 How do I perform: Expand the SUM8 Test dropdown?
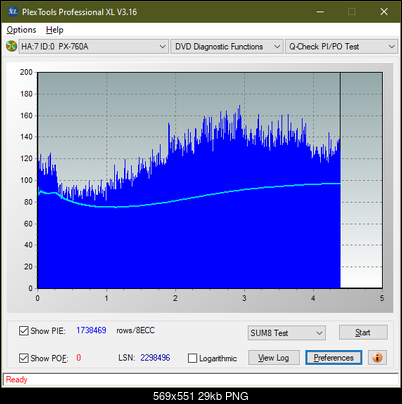coord(287,333)
